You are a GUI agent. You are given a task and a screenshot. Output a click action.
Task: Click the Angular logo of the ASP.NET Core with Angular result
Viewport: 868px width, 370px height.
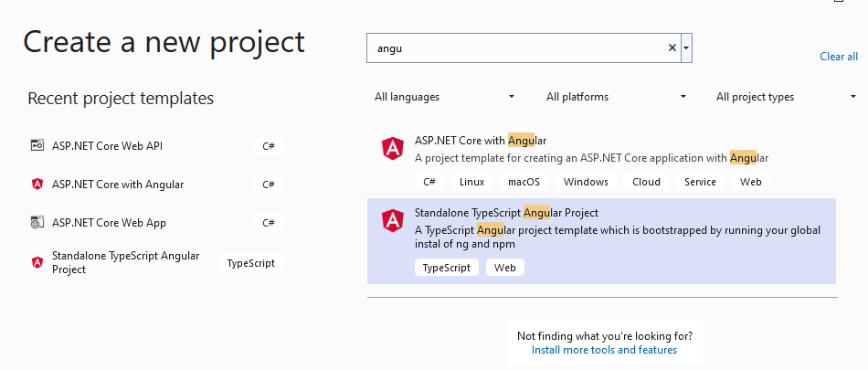[x=393, y=149]
